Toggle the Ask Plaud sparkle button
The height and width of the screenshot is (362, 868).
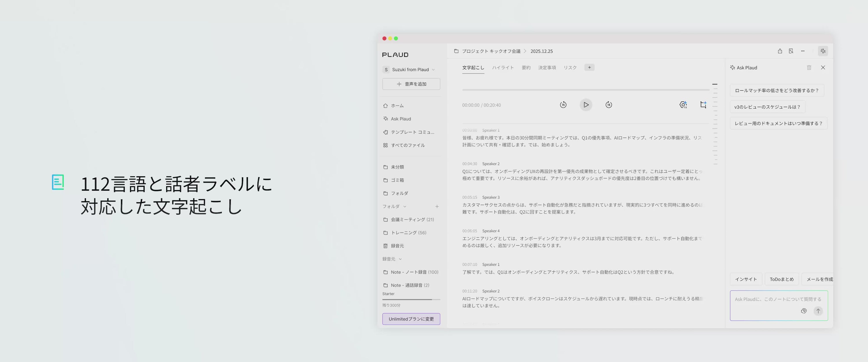[823, 51]
